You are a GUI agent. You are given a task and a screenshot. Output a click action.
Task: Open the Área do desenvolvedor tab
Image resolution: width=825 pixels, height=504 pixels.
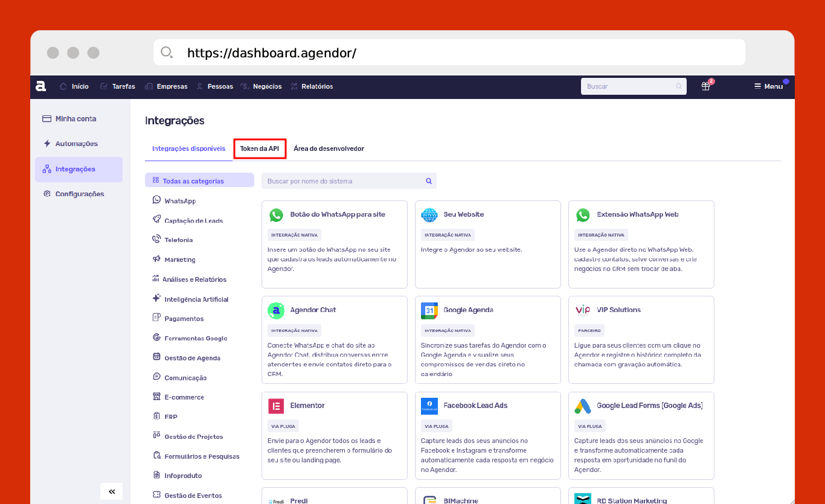[329, 148]
